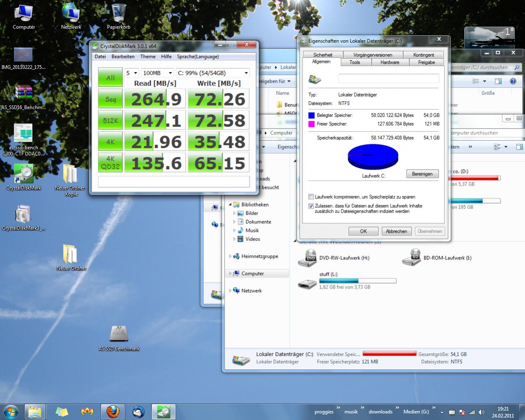Open the Hilfe menu

[x=166, y=57]
